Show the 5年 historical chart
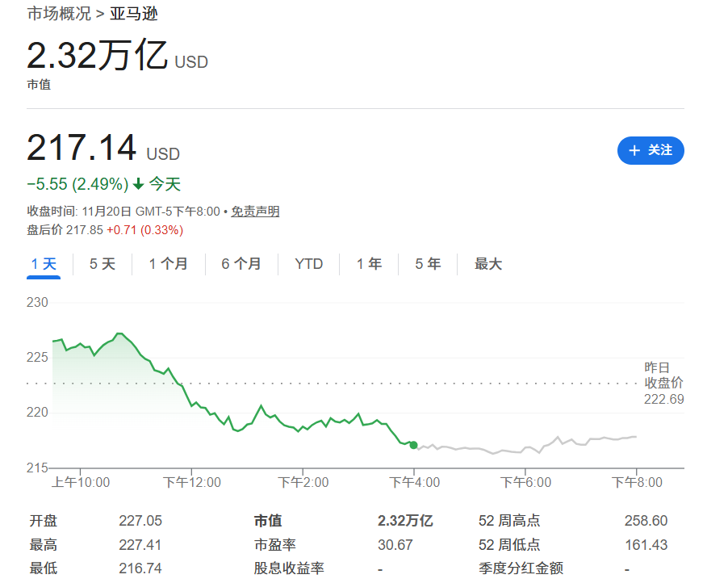Viewport: 728px width, 583px height. click(x=426, y=264)
